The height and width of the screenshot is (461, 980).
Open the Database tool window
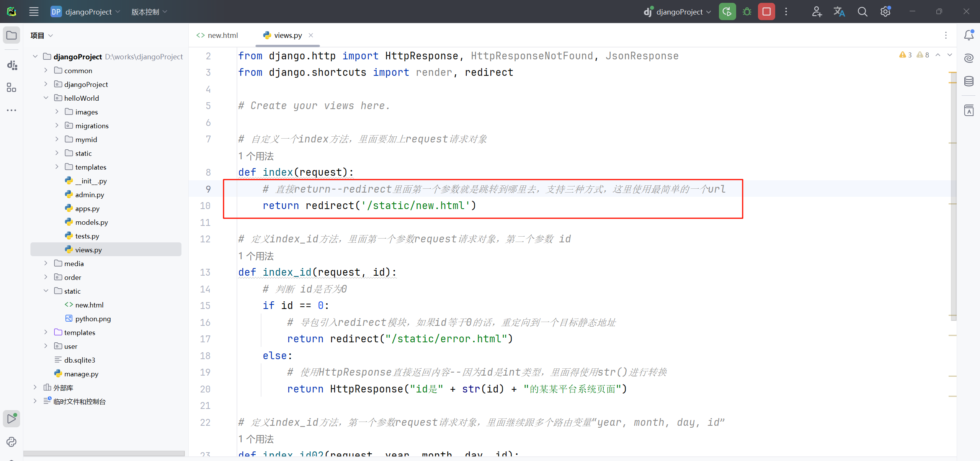[x=969, y=81]
